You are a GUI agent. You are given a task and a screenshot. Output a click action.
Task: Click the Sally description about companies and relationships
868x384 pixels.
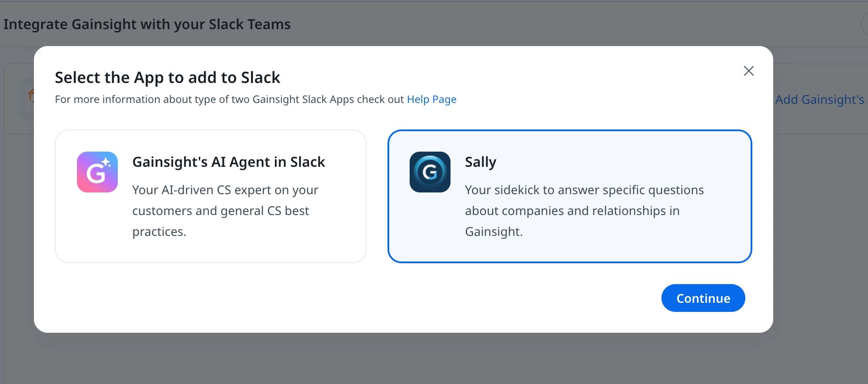pos(584,211)
